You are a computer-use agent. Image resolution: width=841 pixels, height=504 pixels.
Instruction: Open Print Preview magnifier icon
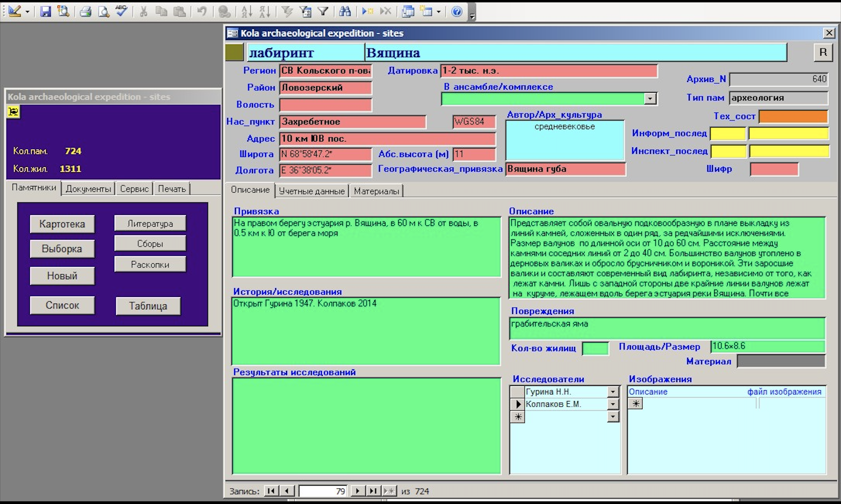coord(103,11)
